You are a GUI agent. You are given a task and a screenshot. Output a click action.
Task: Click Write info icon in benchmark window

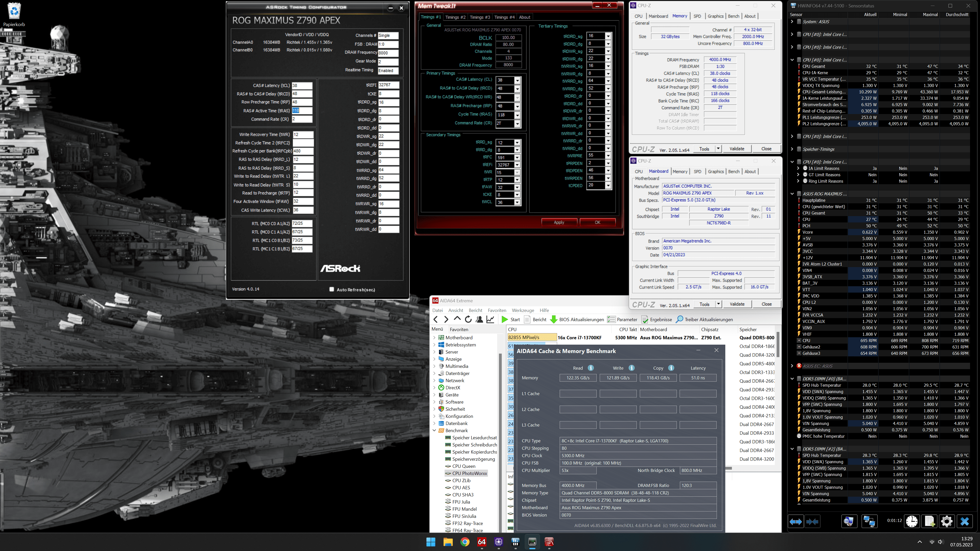(x=632, y=368)
